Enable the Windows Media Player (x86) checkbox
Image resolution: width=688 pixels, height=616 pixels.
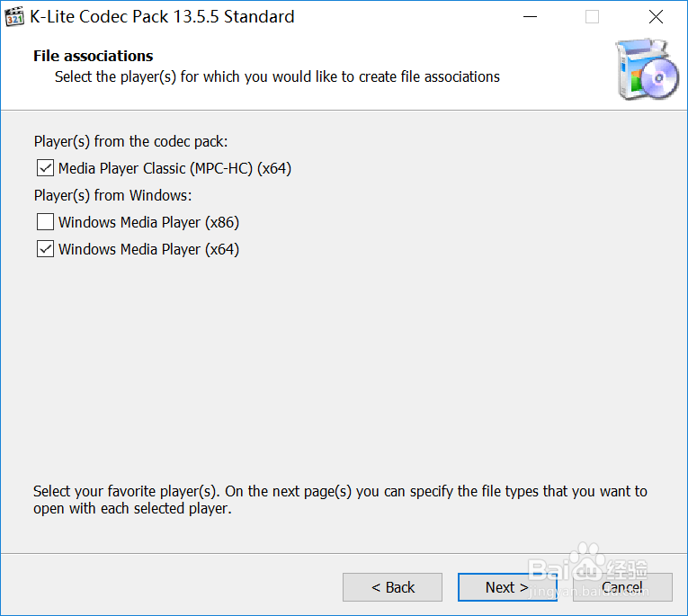tap(45, 222)
